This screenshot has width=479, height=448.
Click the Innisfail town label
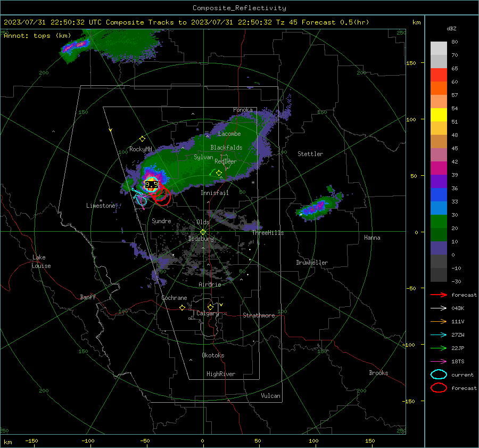tap(214, 193)
